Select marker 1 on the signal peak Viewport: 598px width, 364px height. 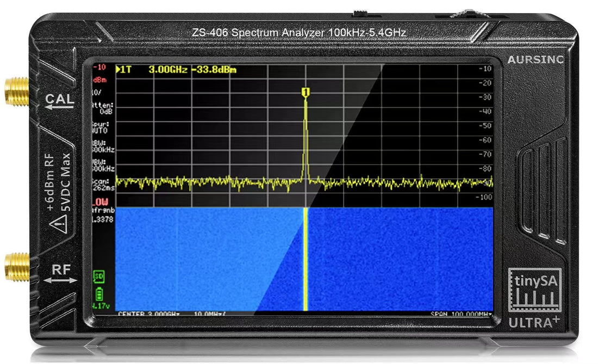306,93
